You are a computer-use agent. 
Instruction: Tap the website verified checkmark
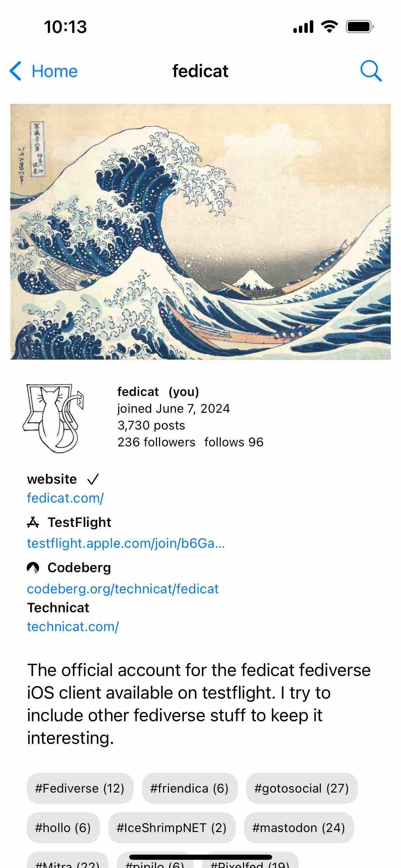[93, 479]
